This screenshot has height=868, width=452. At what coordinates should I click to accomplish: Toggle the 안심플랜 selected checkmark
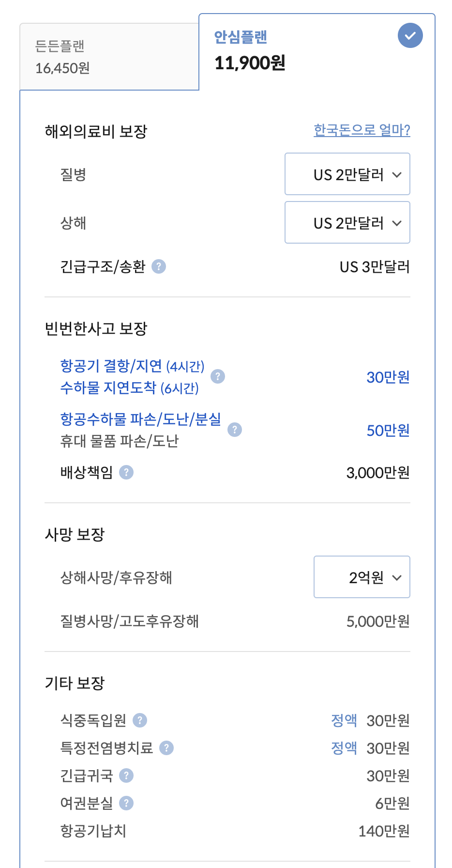coord(410,35)
